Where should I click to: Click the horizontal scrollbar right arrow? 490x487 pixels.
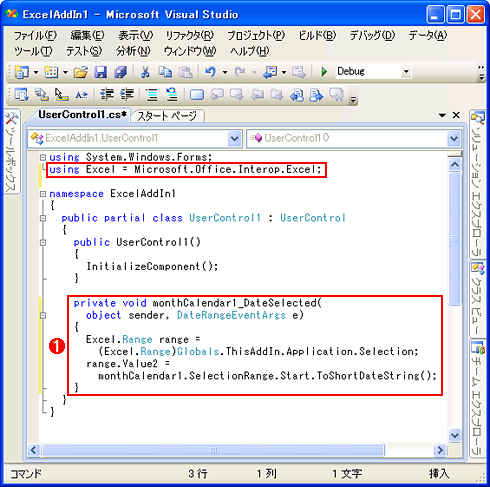440,450
